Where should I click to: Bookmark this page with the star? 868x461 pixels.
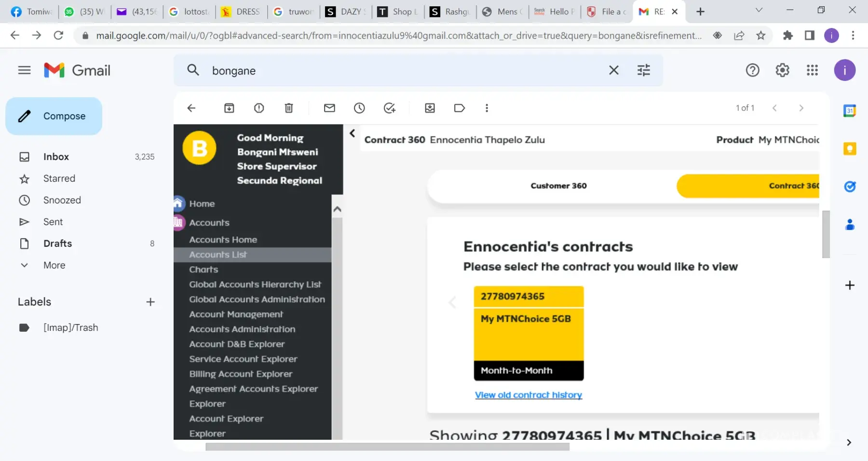click(x=760, y=35)
